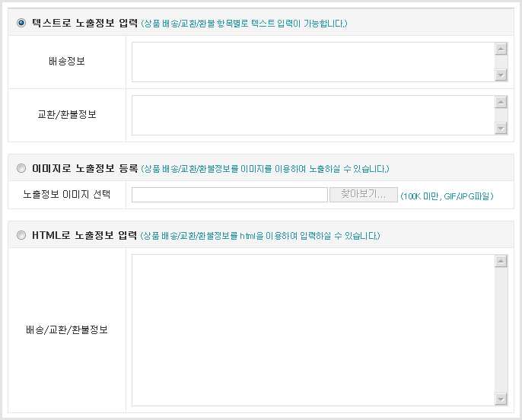The image size is (522, 420).
Task: Click the 배송정보 box scrollbar track
Action: pyautogui.click(x=501, y=62)
